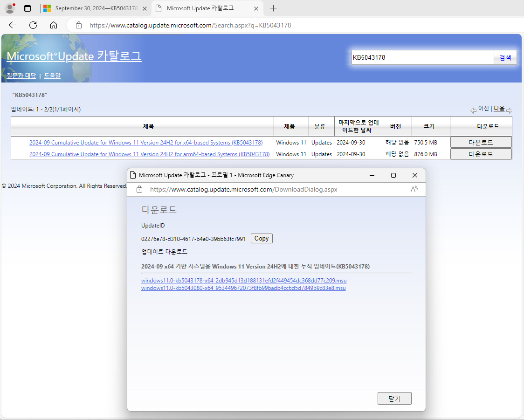The height and width of the screenshot is (420, 524).
Task: Download the windows11.0-kb5043178-x64 msu file
Action: pos(244,280)
